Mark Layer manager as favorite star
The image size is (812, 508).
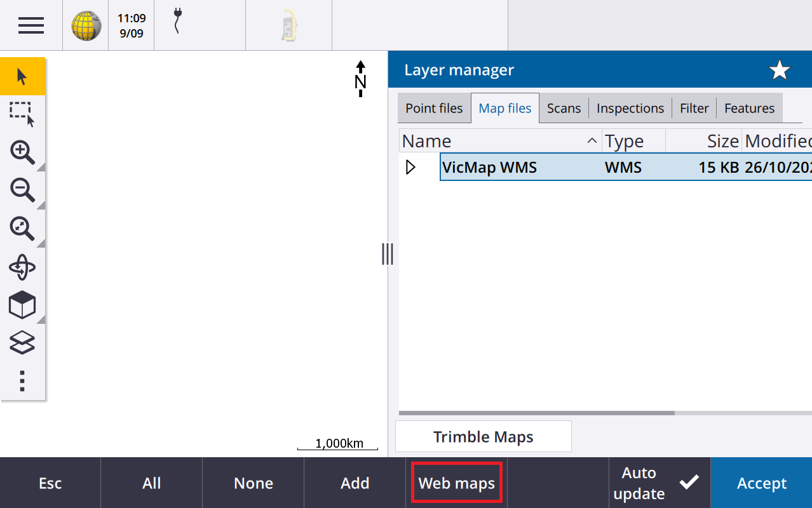pyautogui.click(x=779, y=70)
